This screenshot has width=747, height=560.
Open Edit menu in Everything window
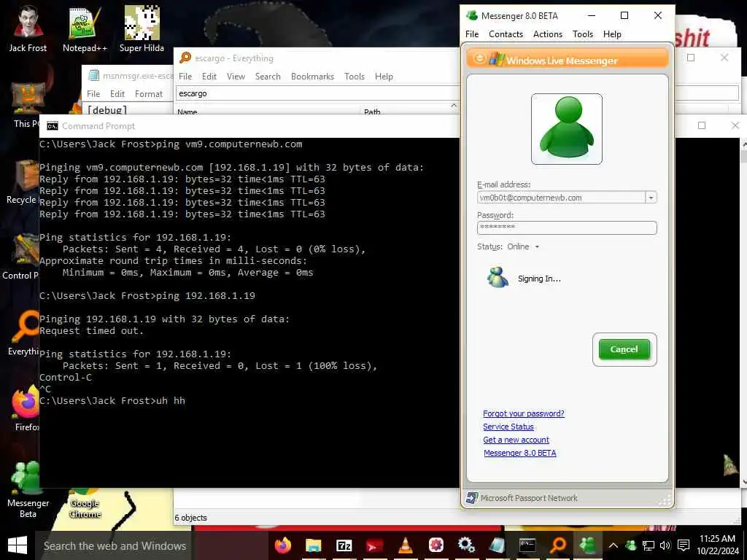coord(209,76)
